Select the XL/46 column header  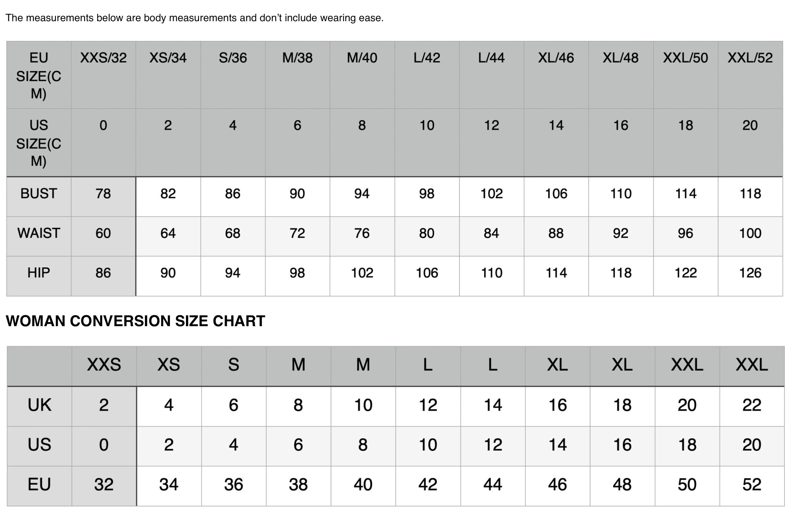coord(556,58)
